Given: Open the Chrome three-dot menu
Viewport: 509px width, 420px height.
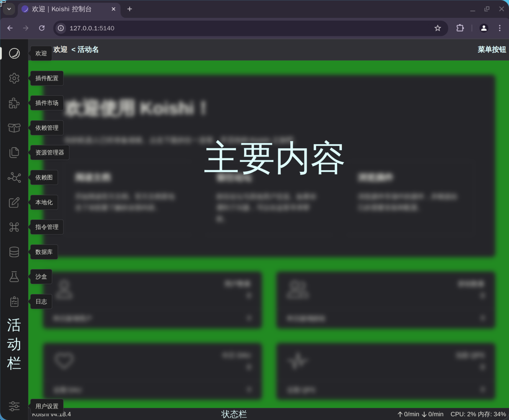Looking at the screenshot, I should coord(500,28).
